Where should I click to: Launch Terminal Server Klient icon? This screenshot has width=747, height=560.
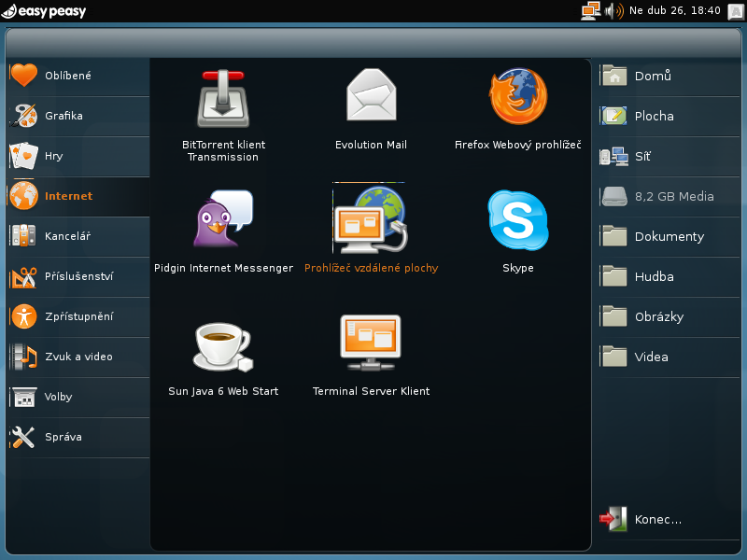[370, 343]
